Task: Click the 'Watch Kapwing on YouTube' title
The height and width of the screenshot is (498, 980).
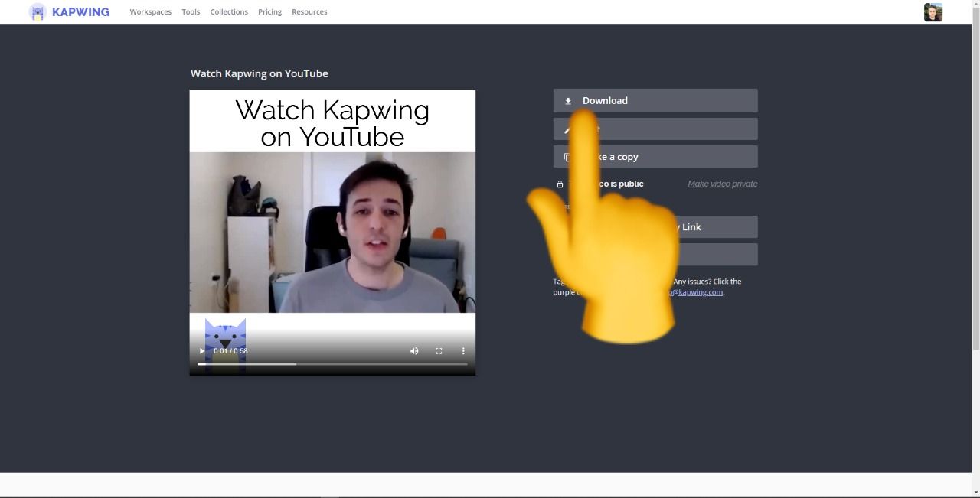Action: (260, 73)
